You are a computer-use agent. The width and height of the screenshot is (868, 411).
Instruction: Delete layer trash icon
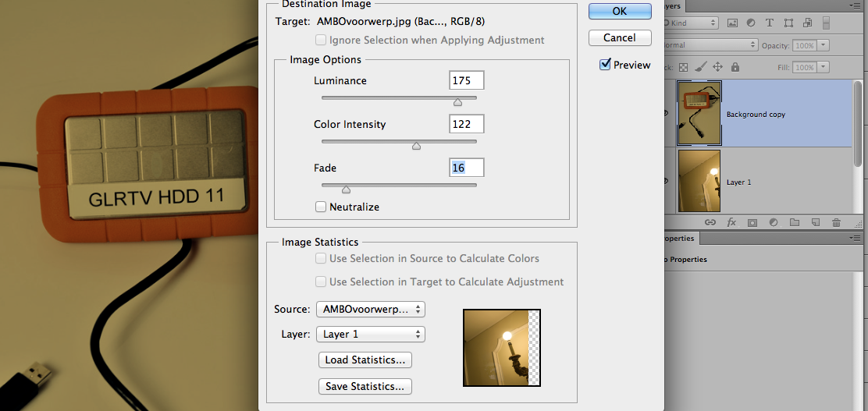836,222
